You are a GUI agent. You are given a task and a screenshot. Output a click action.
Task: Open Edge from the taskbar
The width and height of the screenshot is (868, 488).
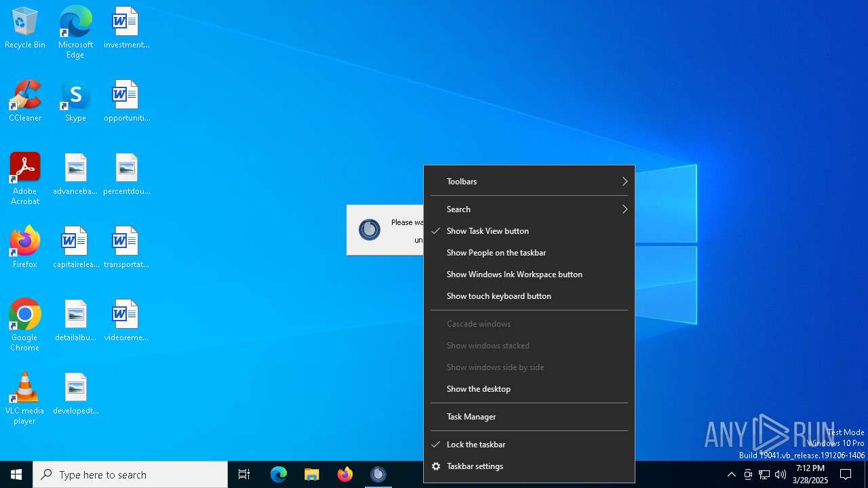click(x=279, y=474)
